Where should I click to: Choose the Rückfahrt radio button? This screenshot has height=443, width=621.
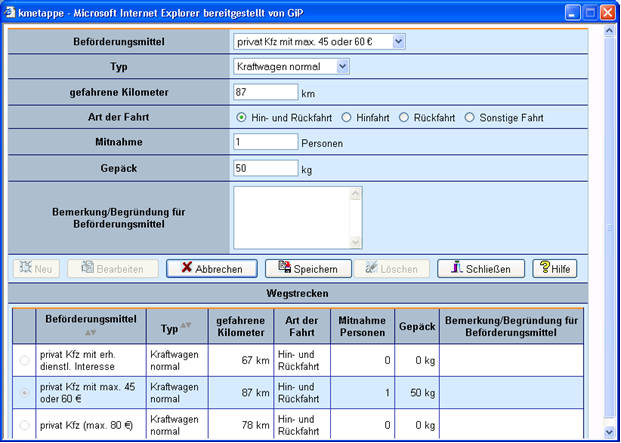[x=404, y=118]
